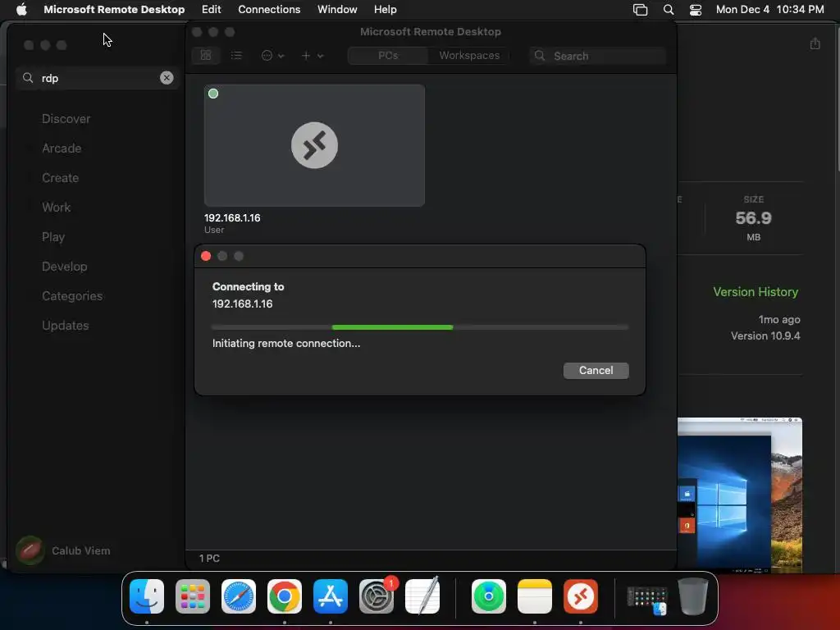Open Create in App Store sidebar
840x630 pixels.
point(60,177)
